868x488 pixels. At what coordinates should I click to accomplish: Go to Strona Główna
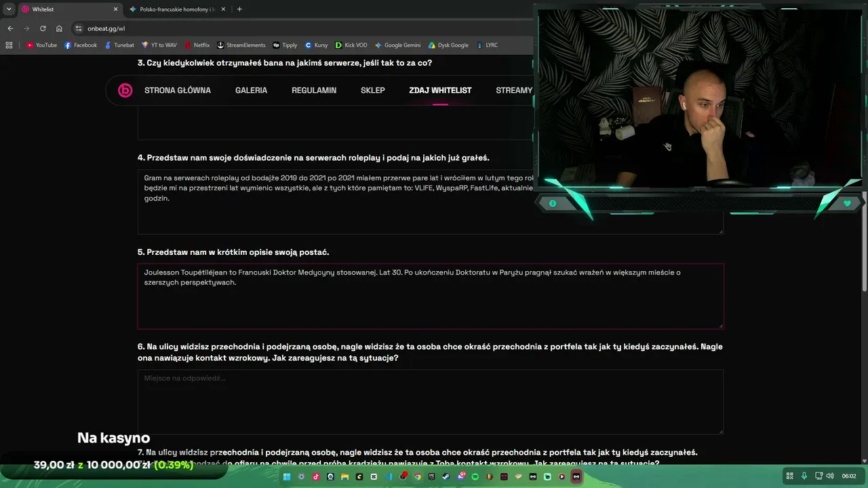178,90
